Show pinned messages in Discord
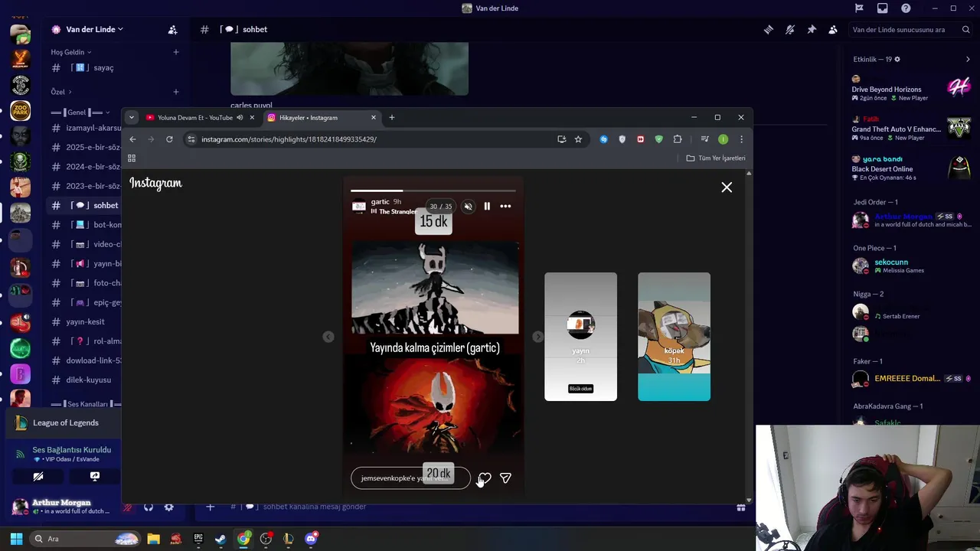 [x=812, y=30]
